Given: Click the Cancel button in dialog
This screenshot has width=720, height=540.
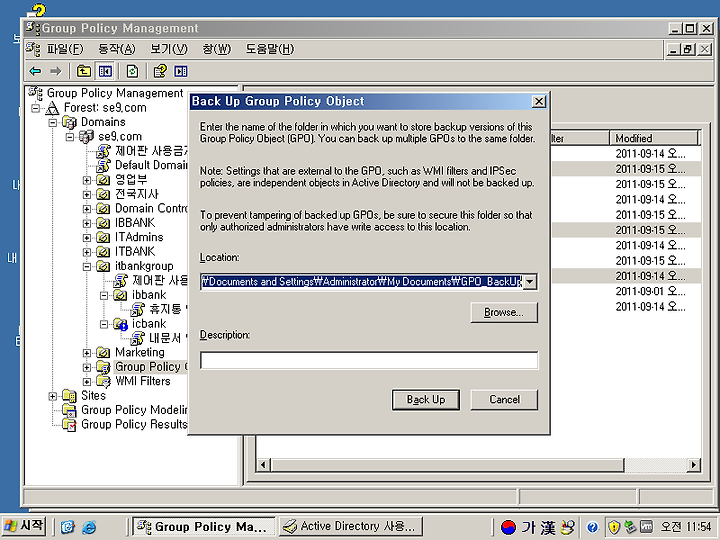Looking at the screenshot, I should (x=504, y=399).
